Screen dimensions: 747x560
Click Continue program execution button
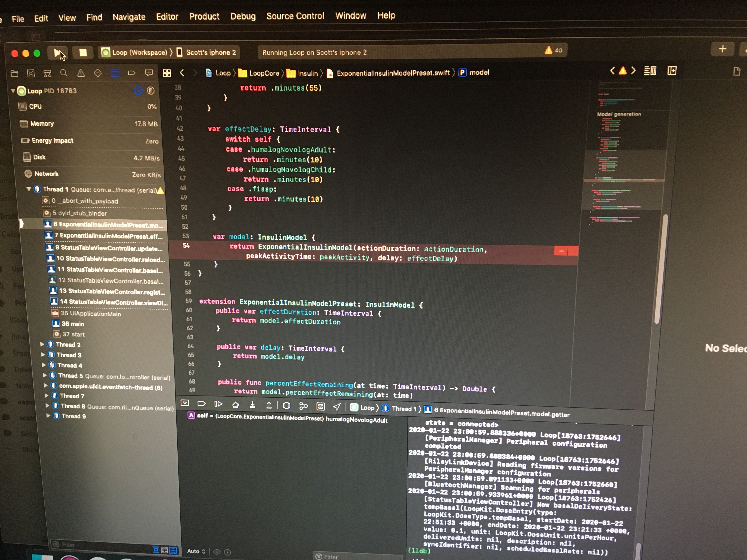coord(218,404)
